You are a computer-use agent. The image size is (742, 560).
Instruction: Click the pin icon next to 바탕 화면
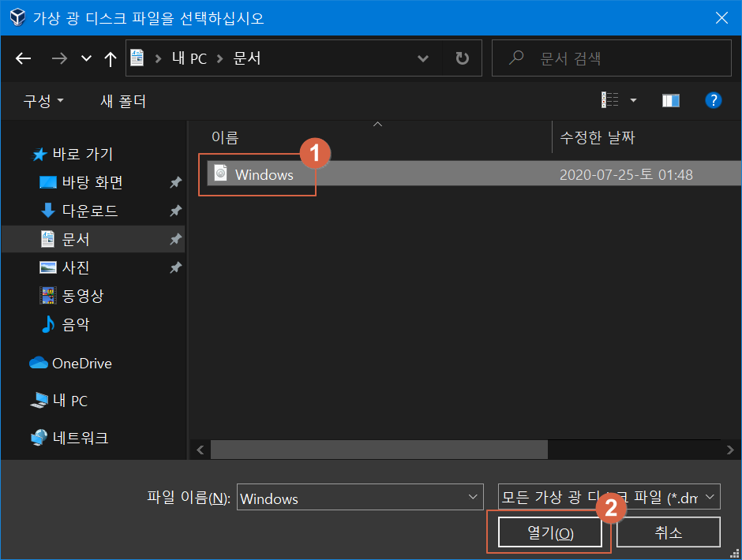(x=175, y=182)
